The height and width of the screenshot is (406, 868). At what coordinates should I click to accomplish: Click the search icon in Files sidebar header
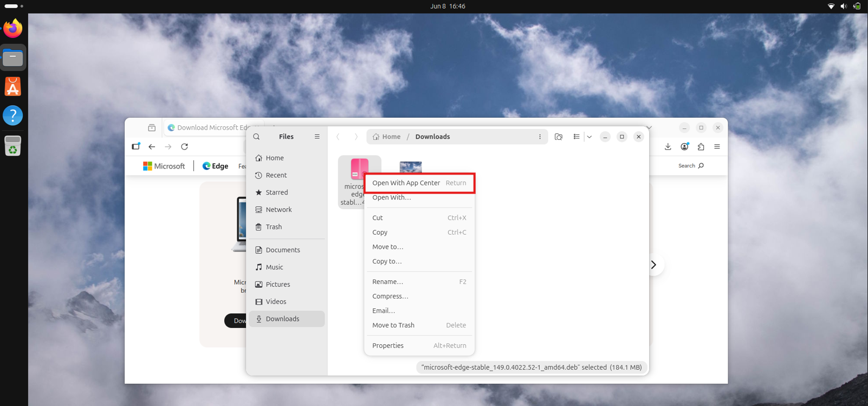tap(257, 137)
